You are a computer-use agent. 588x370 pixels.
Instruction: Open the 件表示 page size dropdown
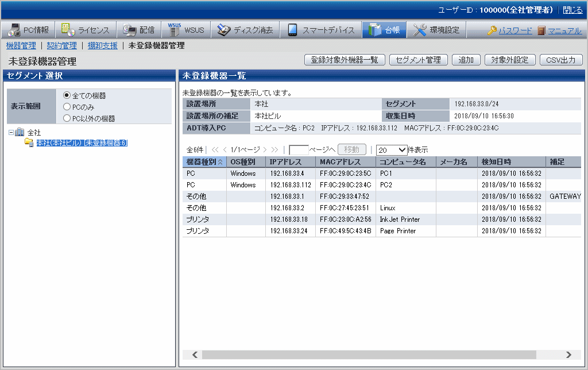pyautogui.click(x=391, y=150)
